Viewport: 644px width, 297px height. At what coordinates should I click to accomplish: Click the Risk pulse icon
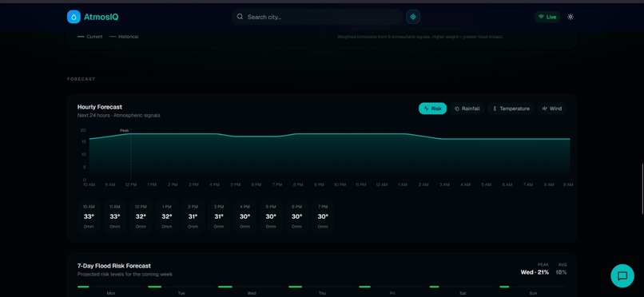pos(427,109)
